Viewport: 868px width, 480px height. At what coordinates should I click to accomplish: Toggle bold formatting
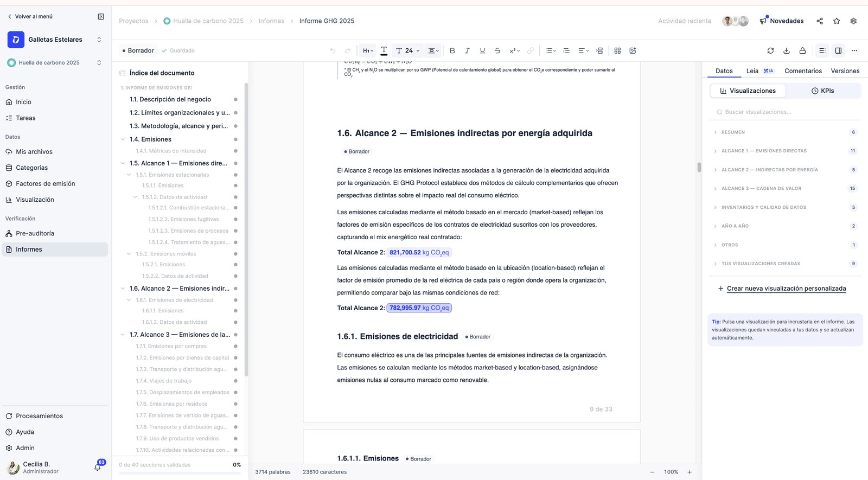pyautogui.click(x=452, y=50)
